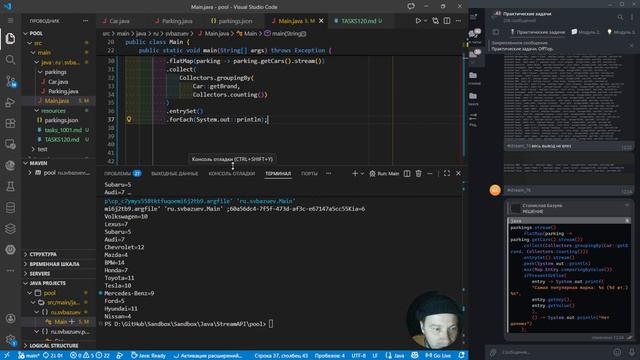Open explorer views ellipsis next to ПРОВОДНИК
This screenshot has width=640, height=360.
85,20
